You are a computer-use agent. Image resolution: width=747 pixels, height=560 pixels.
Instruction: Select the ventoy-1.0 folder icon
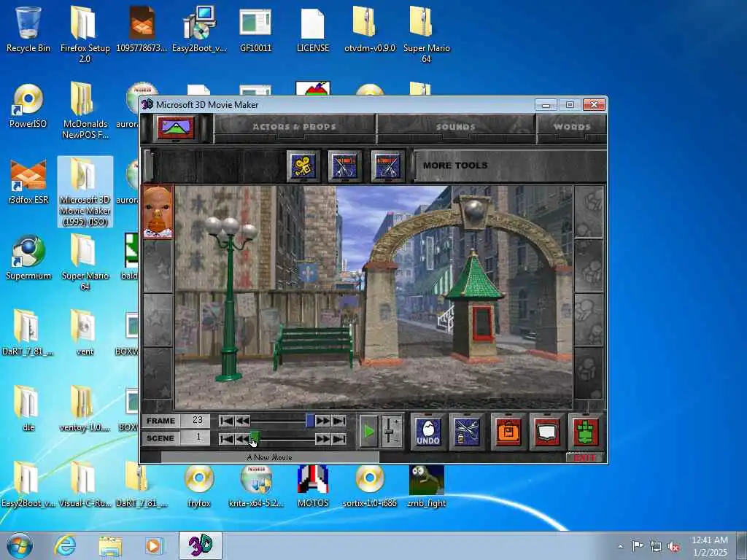(x=85, y=408)
